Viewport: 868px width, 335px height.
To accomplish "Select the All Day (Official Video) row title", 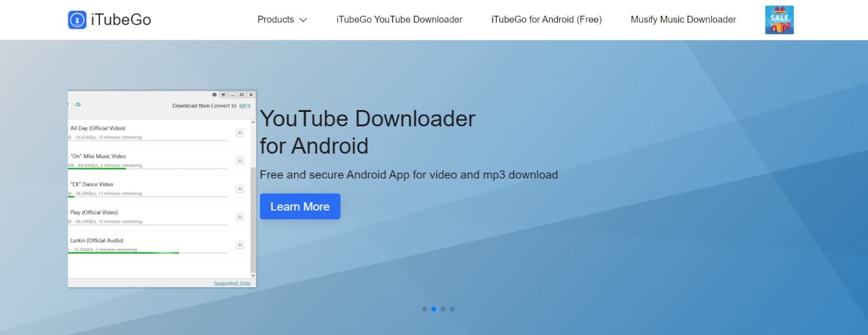I will [x=97, y=128].
